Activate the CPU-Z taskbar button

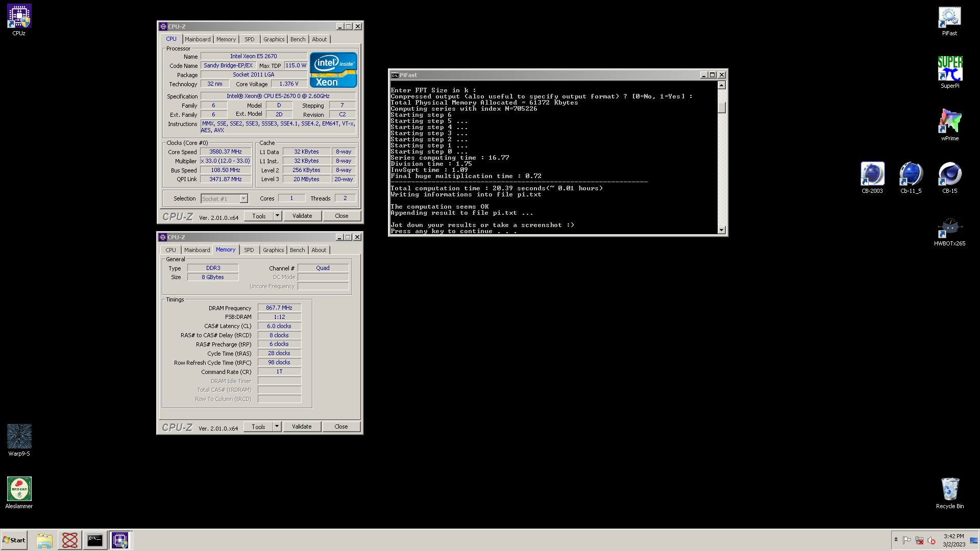[x=120, y=540]
